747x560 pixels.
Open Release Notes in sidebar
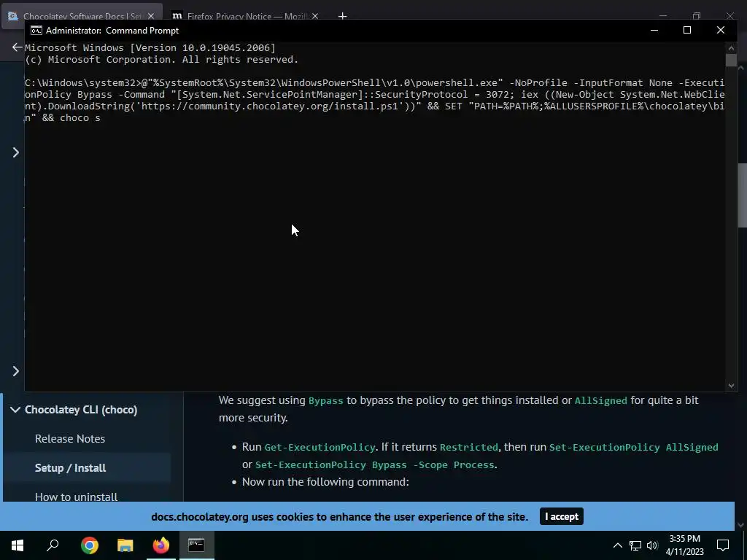(x=70, y=439)
